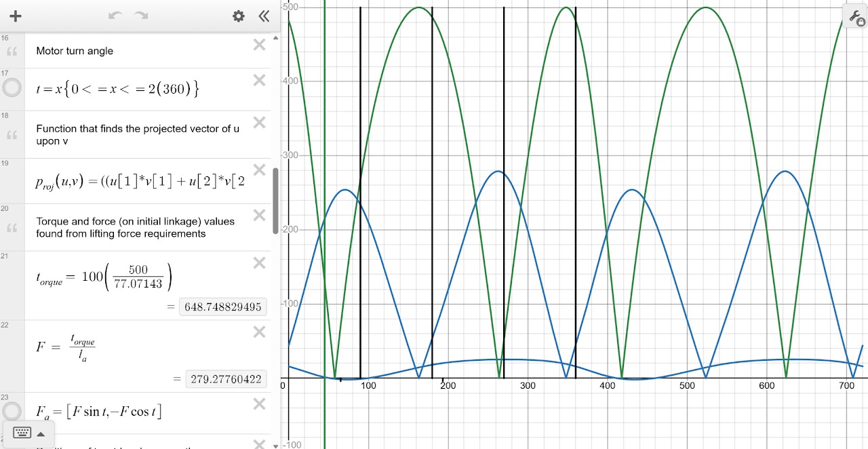The image size is (868, 449).
Task: Open the edit list settings gear
Action: click(x=239, y=16)
